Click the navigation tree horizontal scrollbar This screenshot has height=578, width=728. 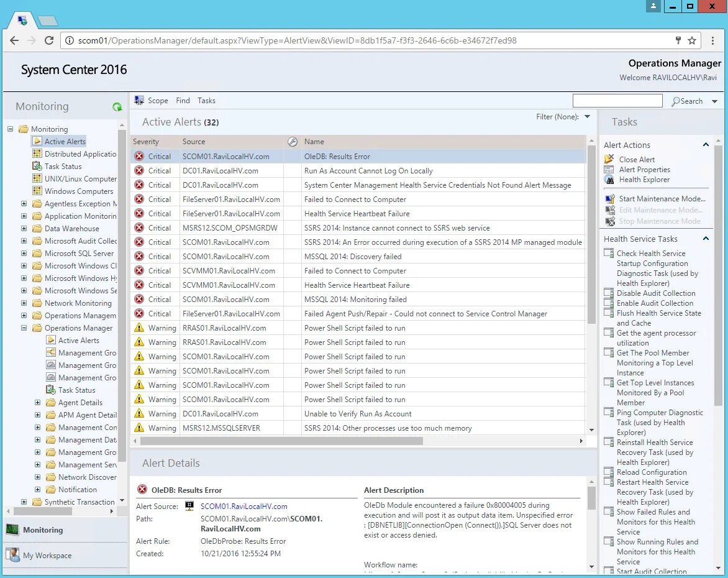[43, 511]
